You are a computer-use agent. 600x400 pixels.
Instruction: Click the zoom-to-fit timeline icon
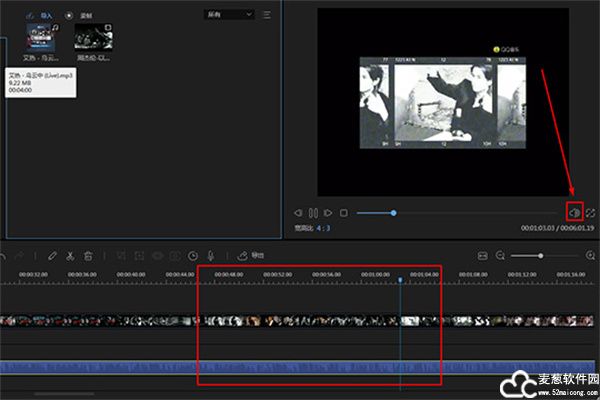(x=483, y=256)
